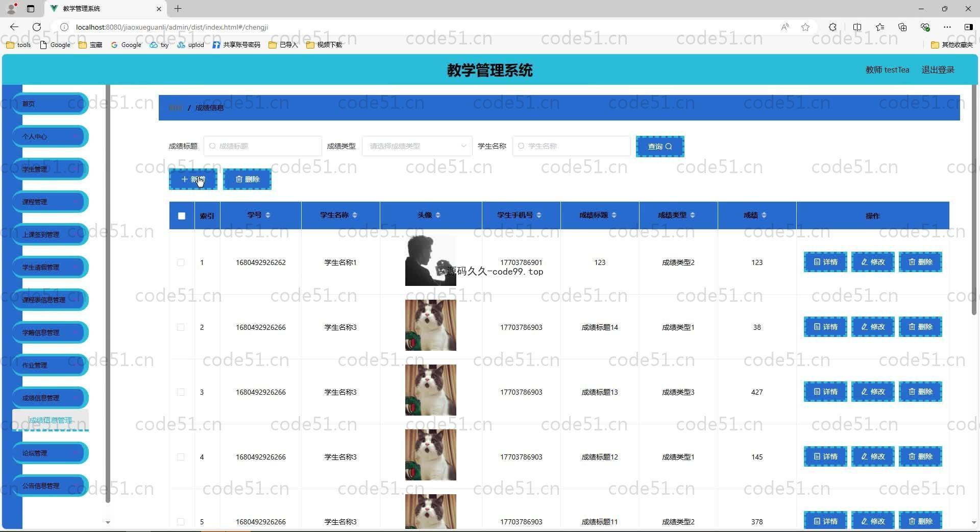Sort by 成绩类型 column arrows
The width and height of the screenshot is (980, 532).
click(693, 215)
